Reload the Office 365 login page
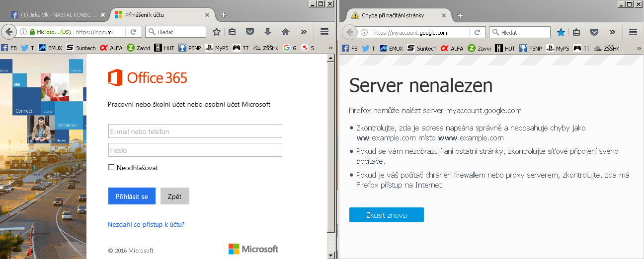 (133, 32)
